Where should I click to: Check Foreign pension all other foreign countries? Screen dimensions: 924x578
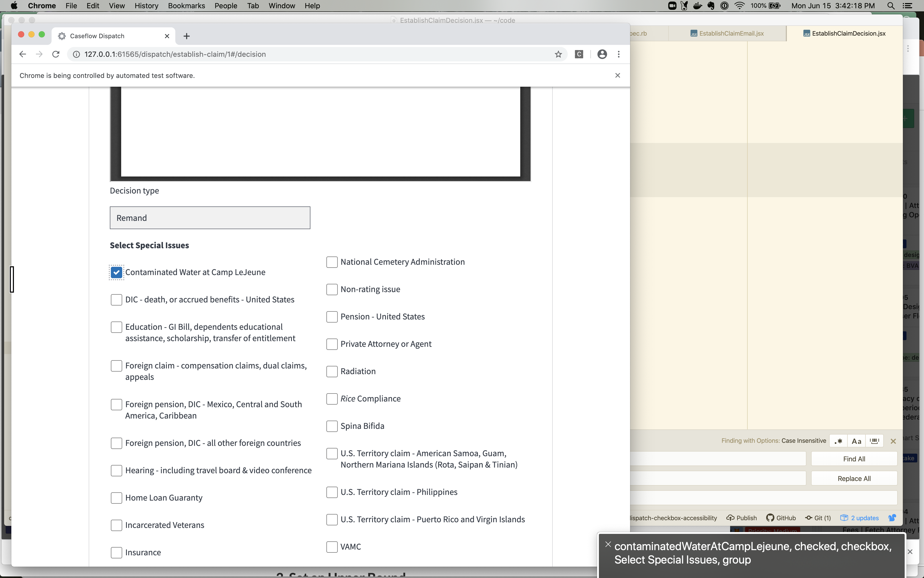tap(117, 443)
